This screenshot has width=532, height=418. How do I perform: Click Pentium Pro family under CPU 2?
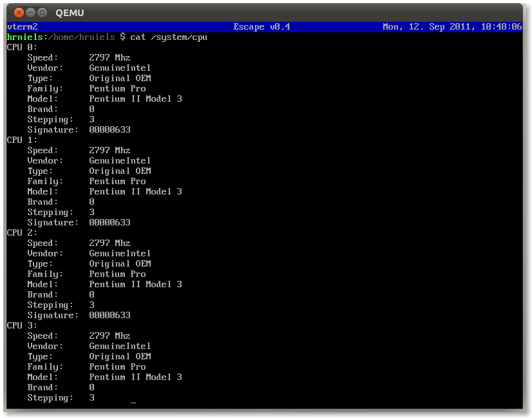117,274
